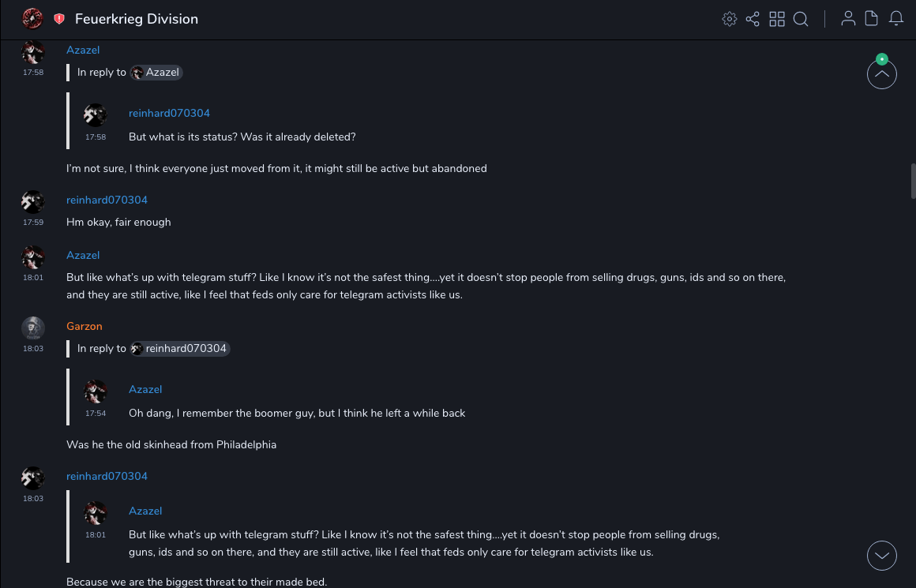
Task: Open the settings gear in the header
Action: pyautogui.click(x=730, y=19)
